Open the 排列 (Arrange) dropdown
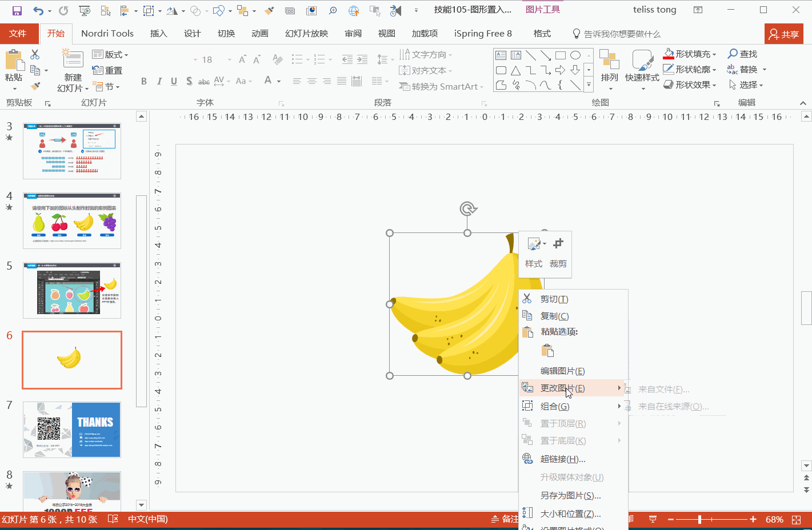 point(610,70)
